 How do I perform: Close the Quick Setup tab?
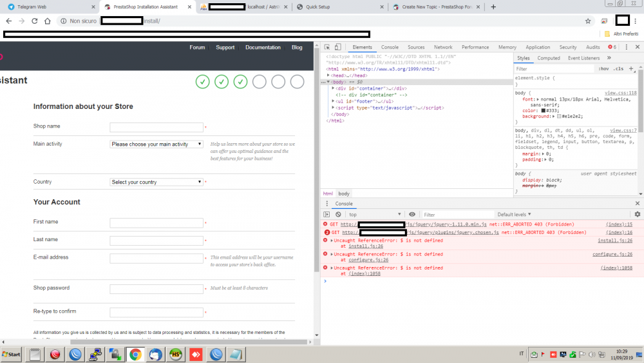point(381,7)
